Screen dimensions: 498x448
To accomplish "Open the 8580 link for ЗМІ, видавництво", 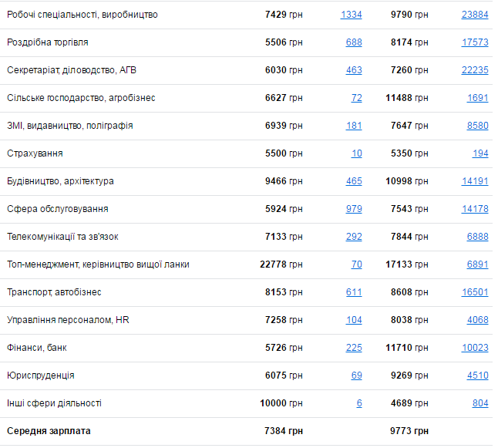I will tap(477, 126).
